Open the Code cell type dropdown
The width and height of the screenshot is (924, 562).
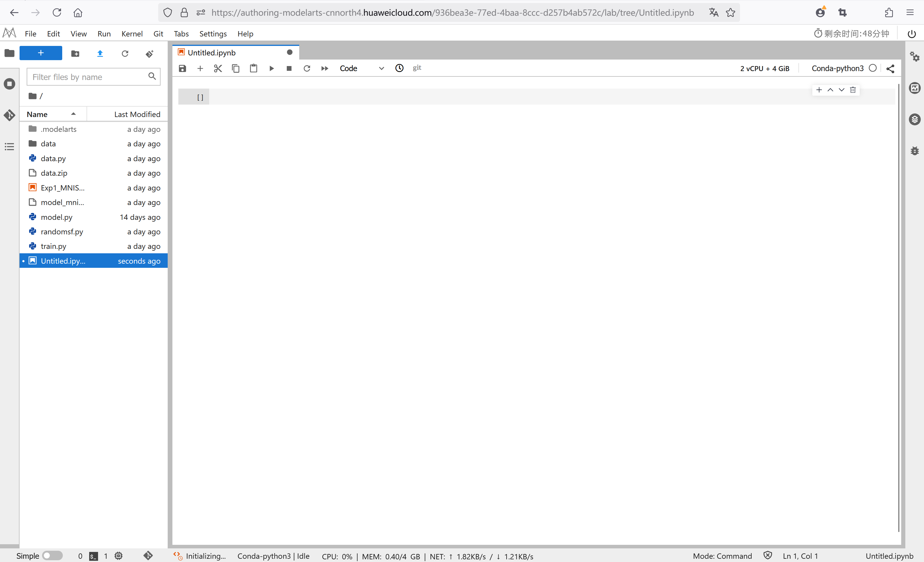pyautogui.click(x=361, y=68)
